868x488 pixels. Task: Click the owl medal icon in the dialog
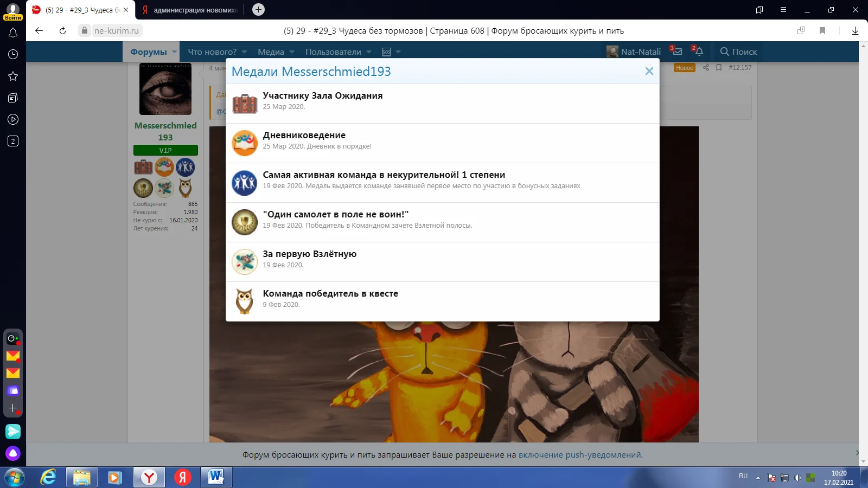(x=245, y=301)
